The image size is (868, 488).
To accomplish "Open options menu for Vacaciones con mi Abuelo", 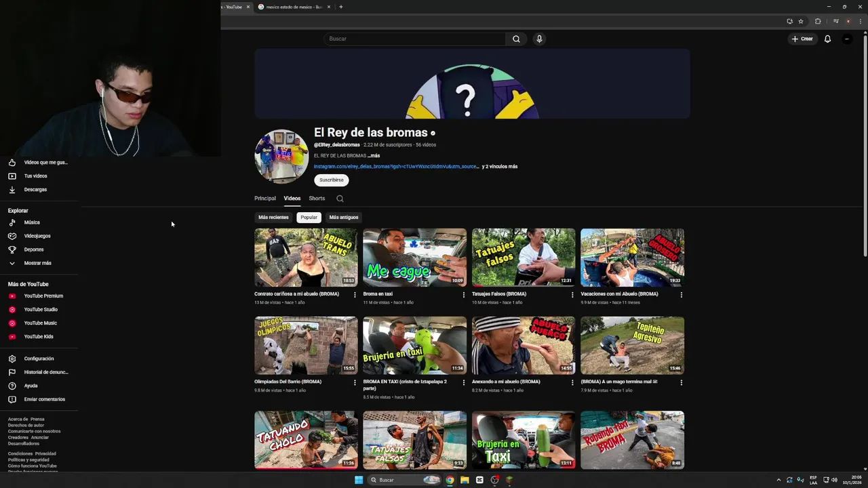I will click(682, 295).
